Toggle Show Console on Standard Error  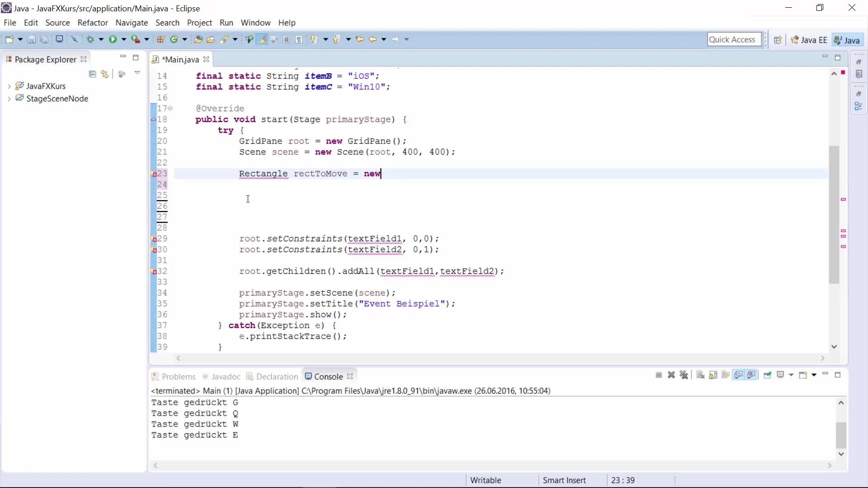pos(751,375)
